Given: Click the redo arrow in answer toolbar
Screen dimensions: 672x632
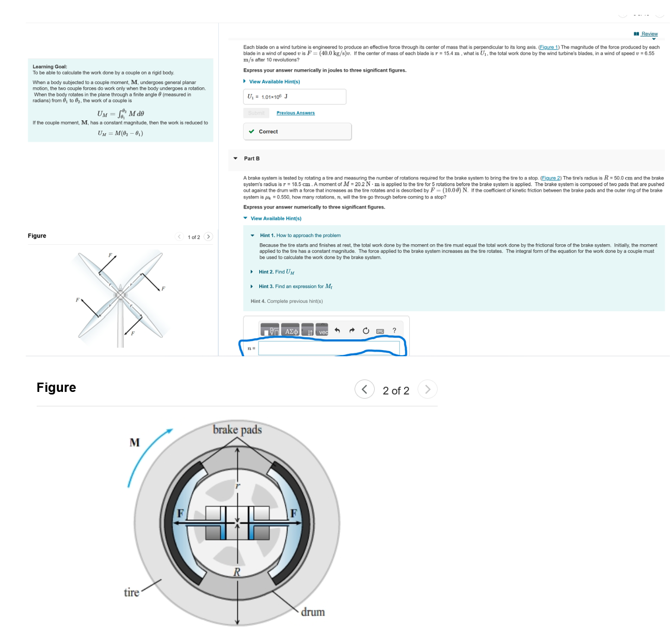Looking at the screenshot, I should click(x=352, y=330).
